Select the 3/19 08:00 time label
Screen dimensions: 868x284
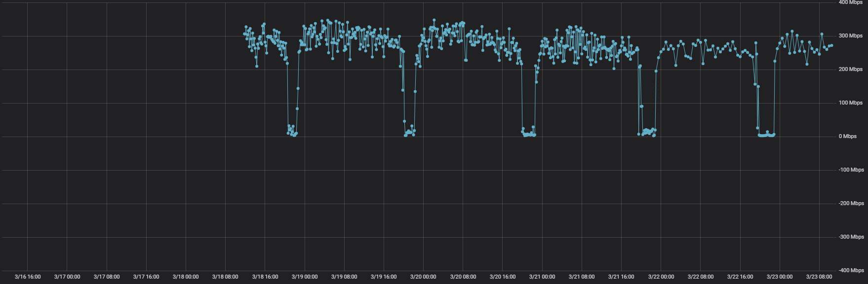pos(344,277)
